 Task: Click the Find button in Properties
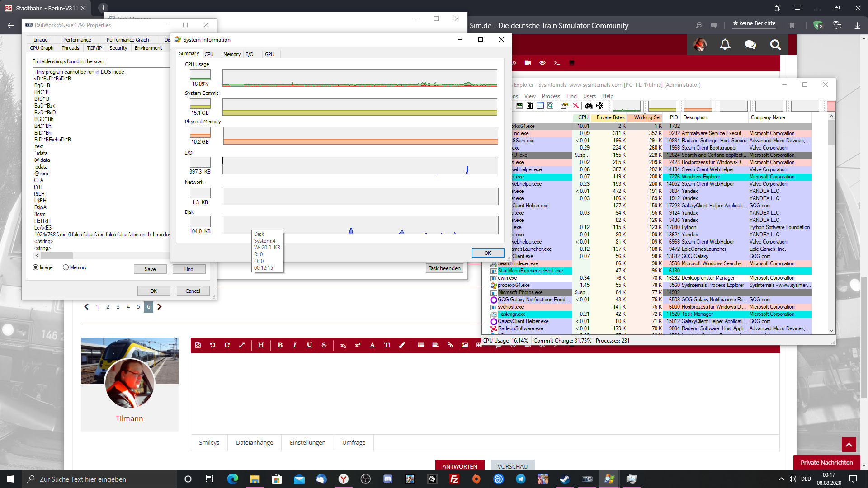coord(189,269)
